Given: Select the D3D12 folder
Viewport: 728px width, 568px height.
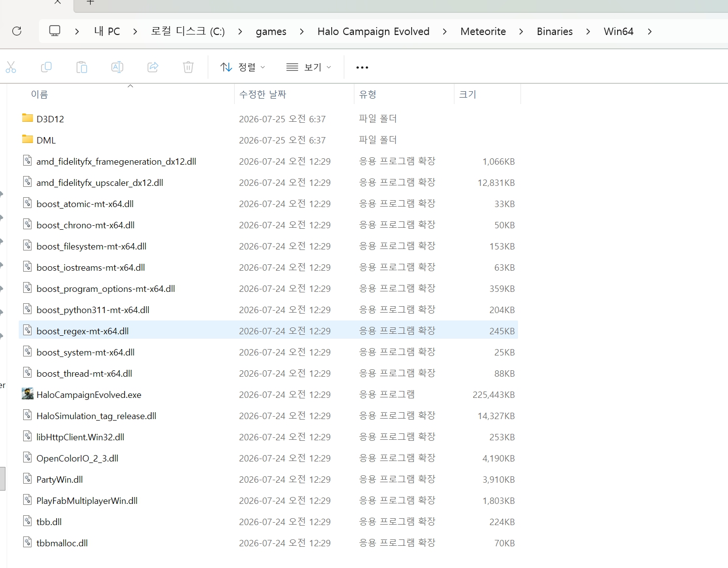Looking at the screenshot, I should pos(268,119).
